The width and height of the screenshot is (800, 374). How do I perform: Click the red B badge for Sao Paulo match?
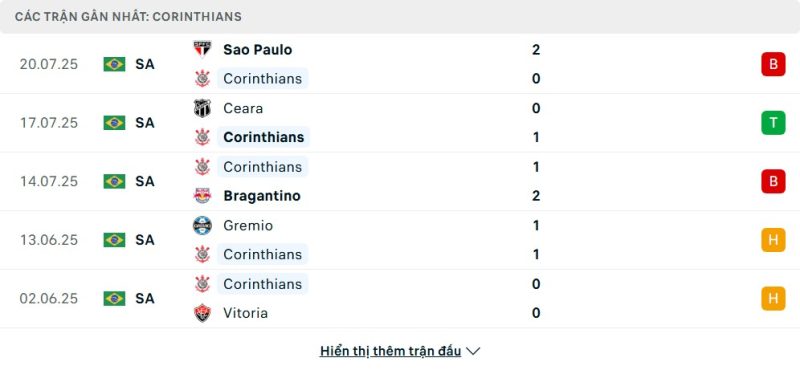pyautogui.click(x=773, y=64)
